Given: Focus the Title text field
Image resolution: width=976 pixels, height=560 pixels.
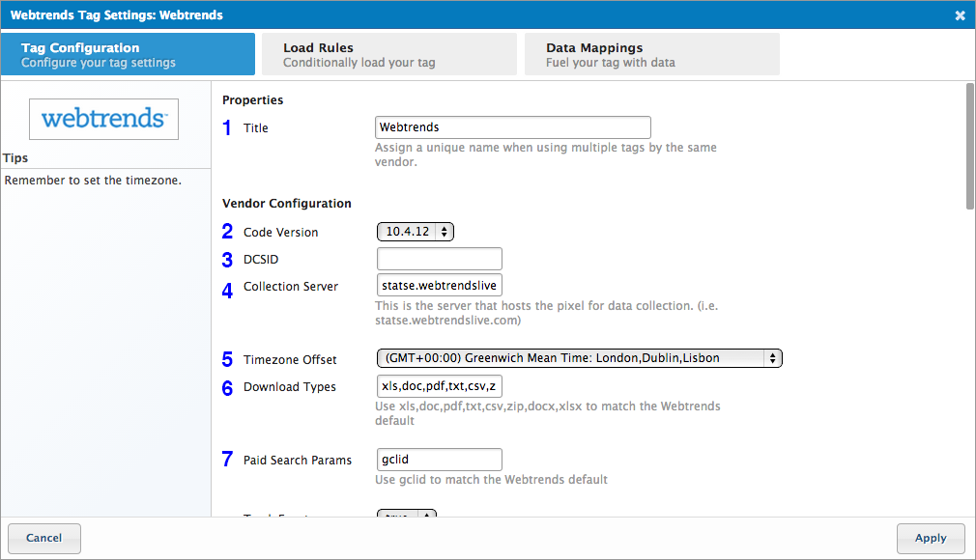Looking at the screenshot, I should (x=512, y=127).
